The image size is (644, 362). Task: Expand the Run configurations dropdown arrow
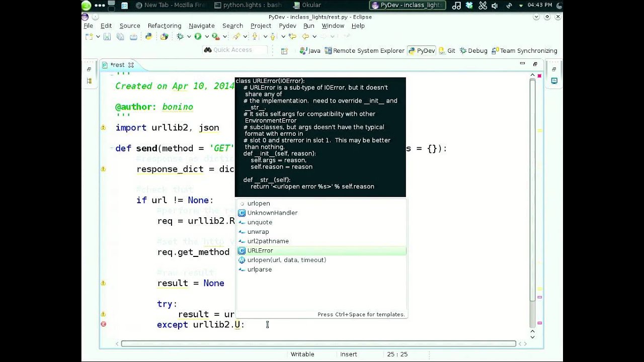(x=207, y=36)
